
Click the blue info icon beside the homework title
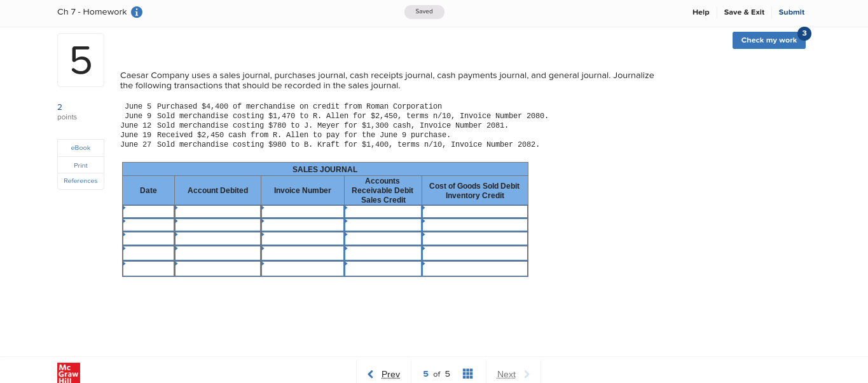pyautogui.click(x=136, y=11)
